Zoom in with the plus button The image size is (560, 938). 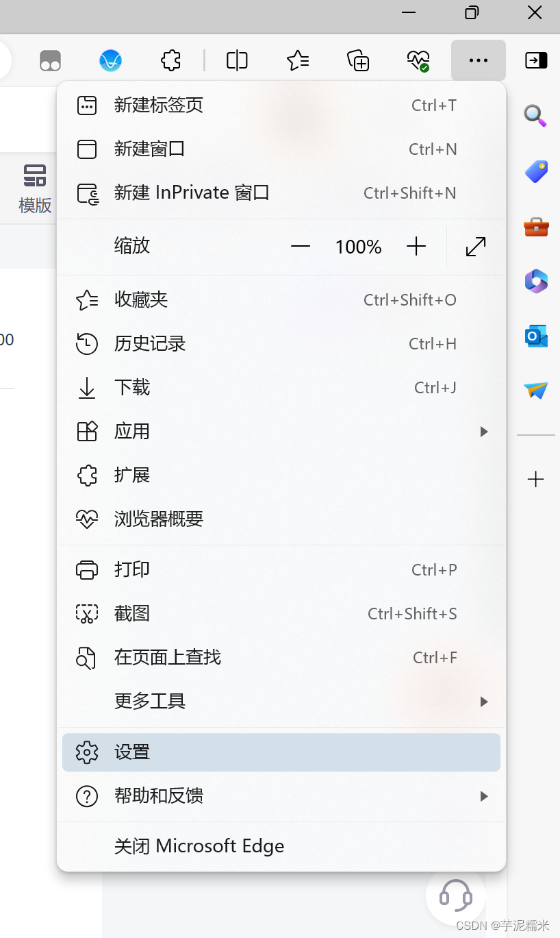point(416,247)
